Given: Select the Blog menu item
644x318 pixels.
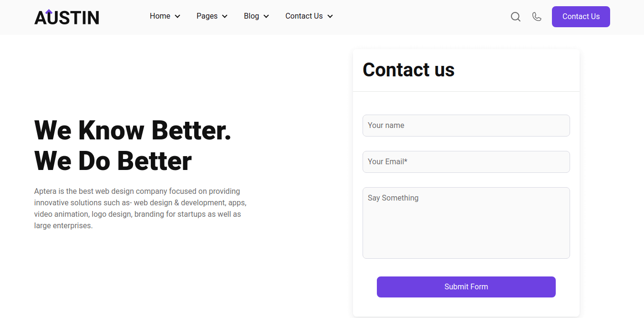Looking at the screenshot, I should point(251,16).
